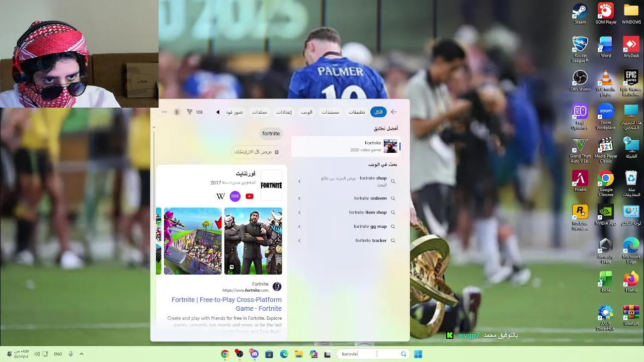
Task: Click the B account avatar
Action: [177, 112]
